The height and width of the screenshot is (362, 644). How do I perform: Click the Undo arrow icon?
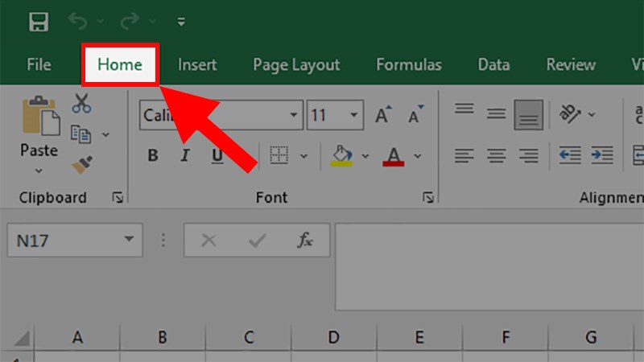(x=77, y=22)
